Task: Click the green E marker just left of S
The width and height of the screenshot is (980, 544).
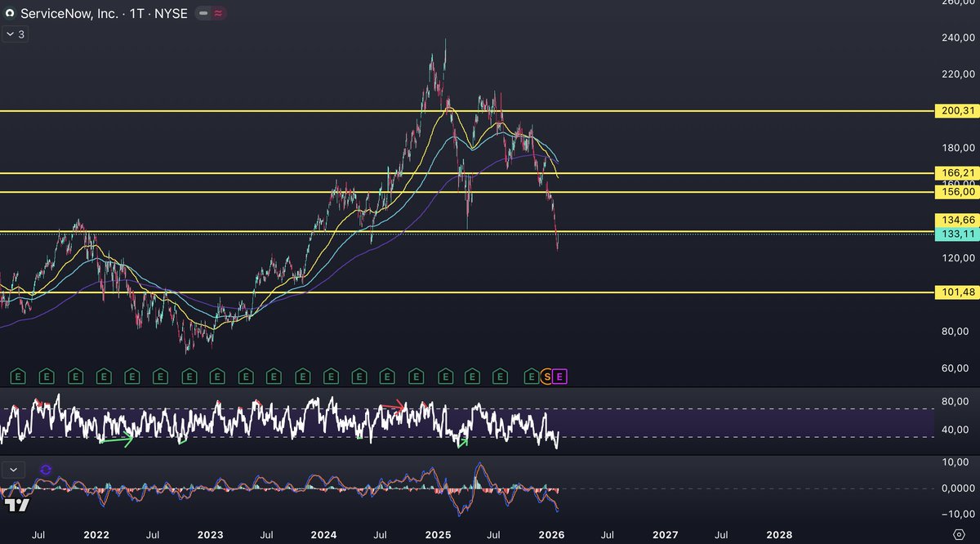Action: 532,376
